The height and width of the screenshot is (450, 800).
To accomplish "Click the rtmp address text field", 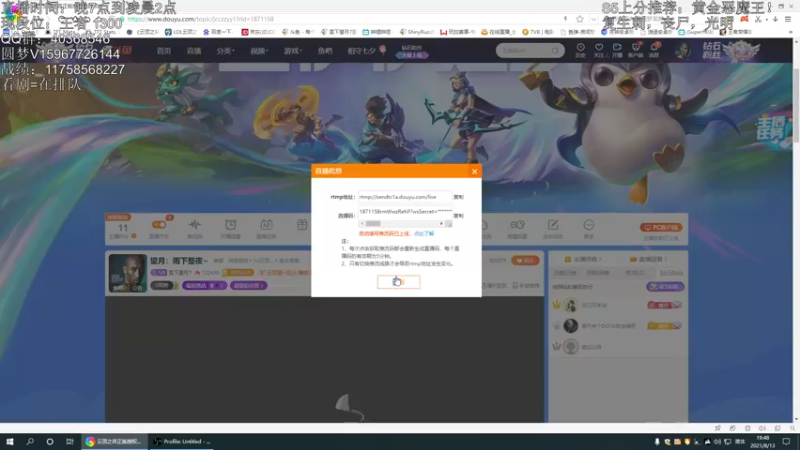I will (405, 197).
